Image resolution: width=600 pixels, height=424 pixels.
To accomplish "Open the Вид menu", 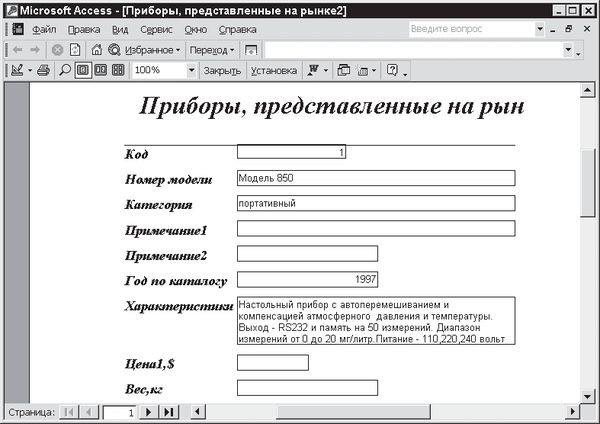I will [x=120, y=29].
